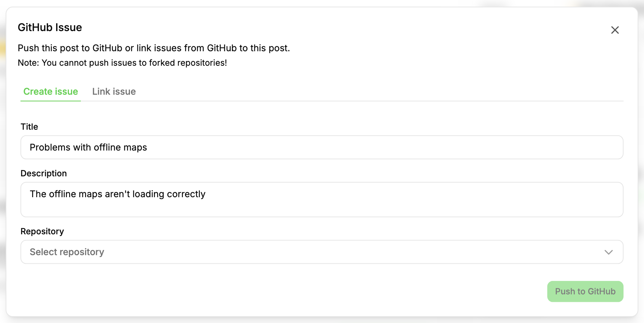Click the Description field label
644x323 pixels.
(44, 173)
